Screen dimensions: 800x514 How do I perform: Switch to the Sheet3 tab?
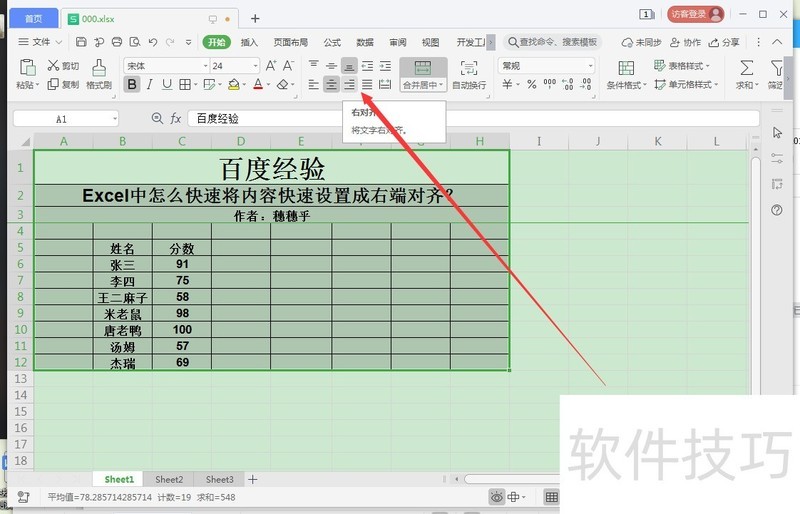click(x=219, y=479)
